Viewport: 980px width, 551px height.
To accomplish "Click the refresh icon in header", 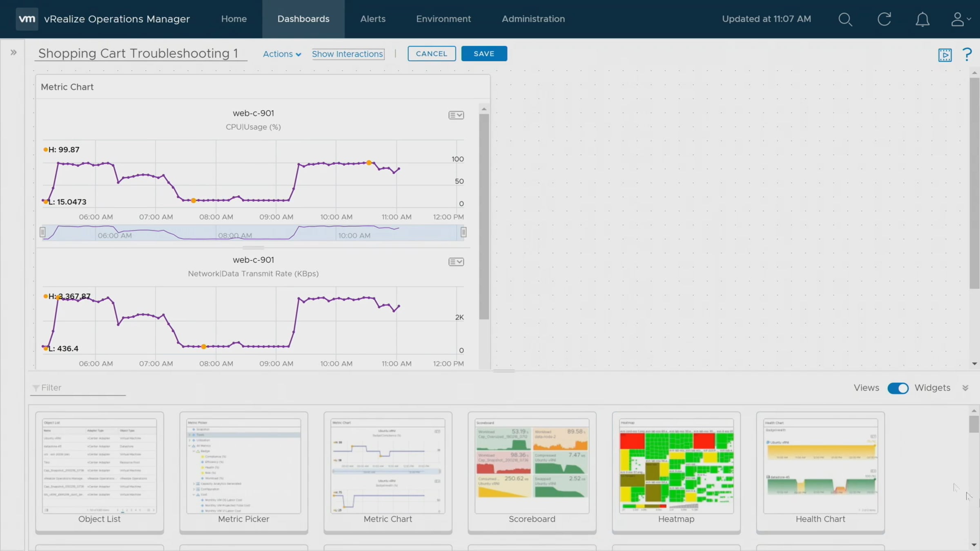I will click(x=884, y=19).
